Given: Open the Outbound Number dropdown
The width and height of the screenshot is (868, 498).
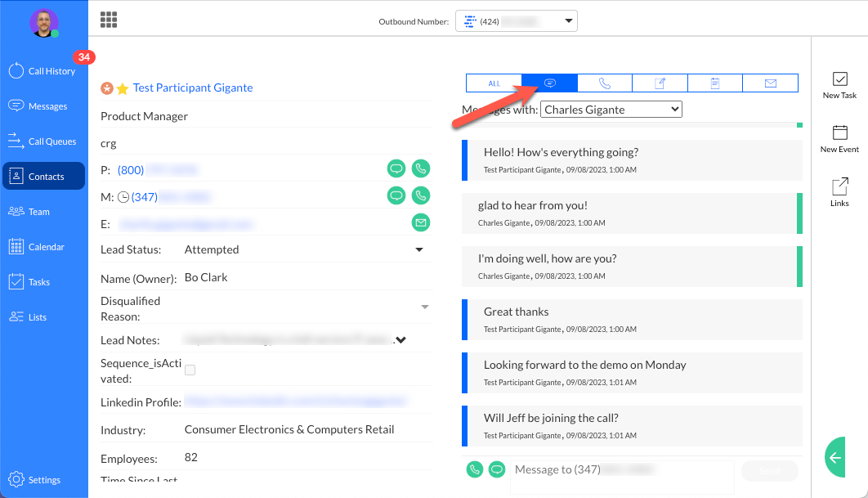Looking at the screenshot, I should [x=517, y=20].
